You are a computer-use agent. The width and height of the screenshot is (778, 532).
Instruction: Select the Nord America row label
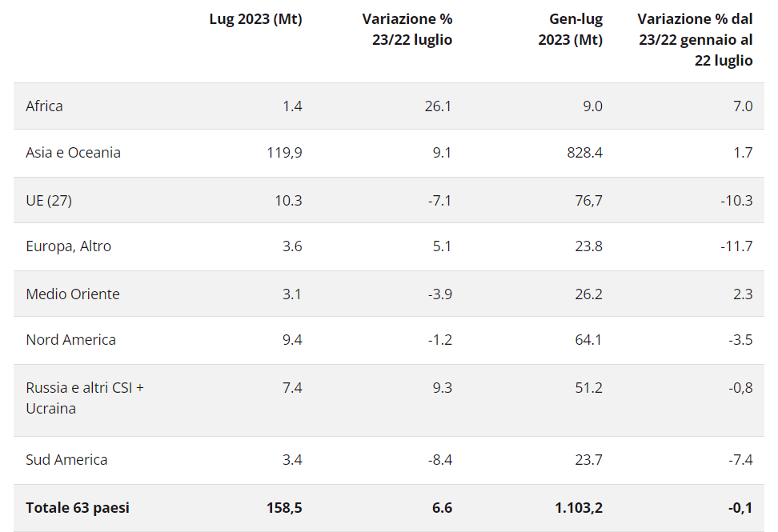(x=70, y=340)
